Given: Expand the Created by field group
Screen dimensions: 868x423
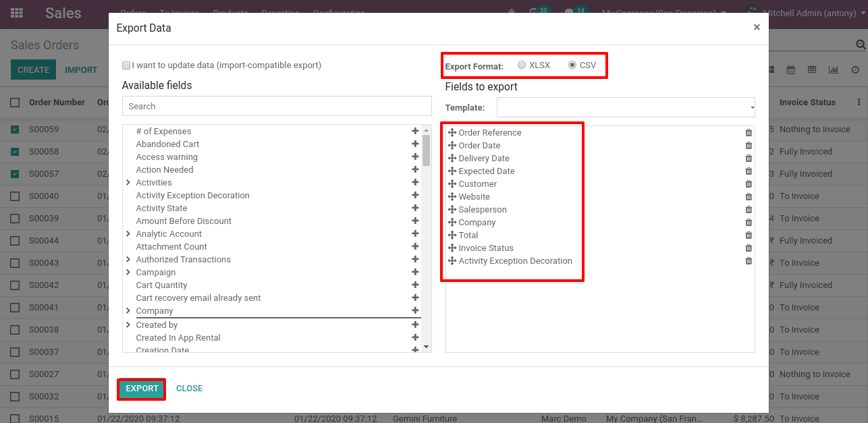Looking at the screenshot, I should pyautogui.click(x=128, y=325).
